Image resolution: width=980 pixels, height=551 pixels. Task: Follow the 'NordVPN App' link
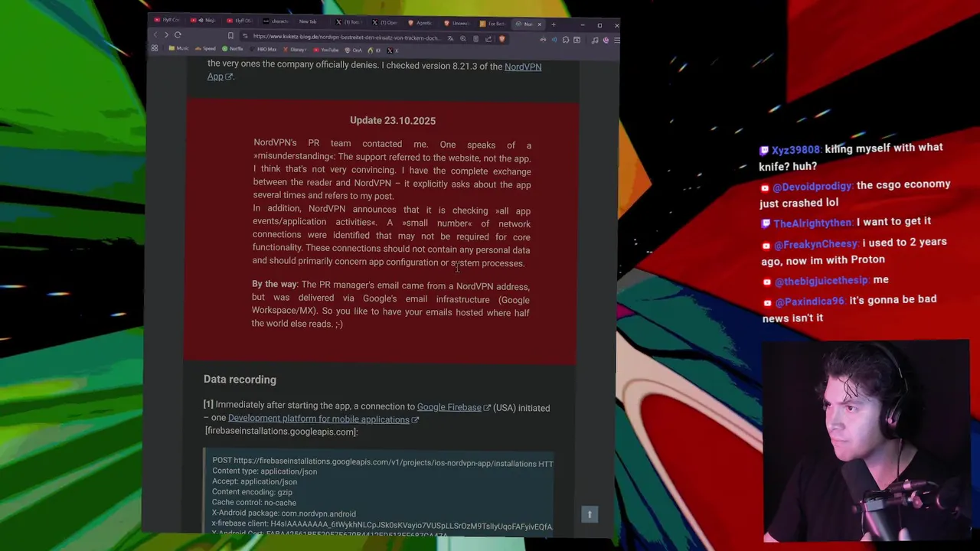coord(374,71)
